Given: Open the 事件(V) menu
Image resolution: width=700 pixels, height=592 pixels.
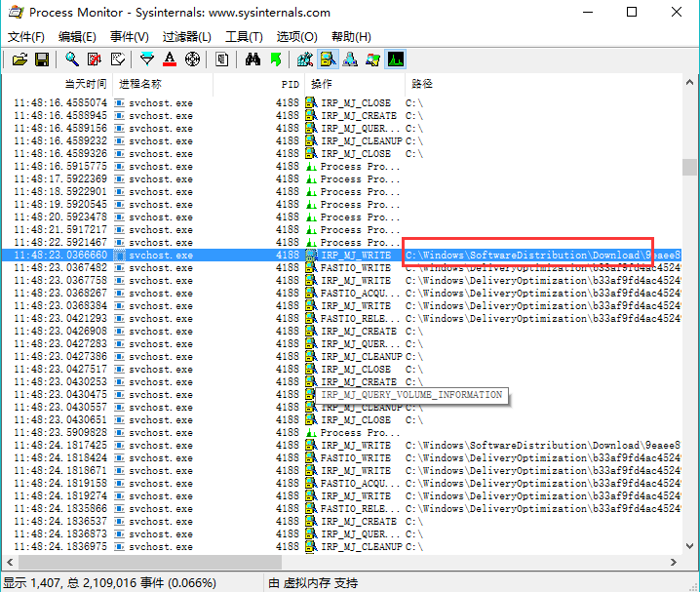Looking at the screenshot, I should 130,37.
